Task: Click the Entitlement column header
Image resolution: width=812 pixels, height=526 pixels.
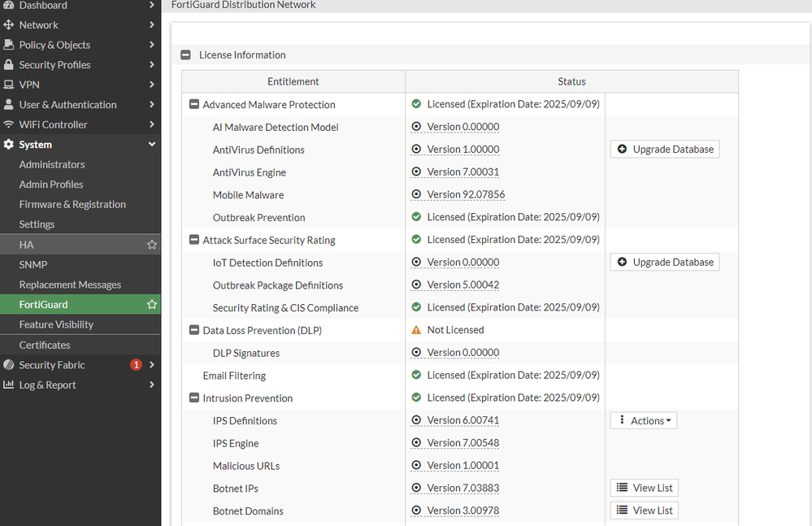Action: click(293, 82)
